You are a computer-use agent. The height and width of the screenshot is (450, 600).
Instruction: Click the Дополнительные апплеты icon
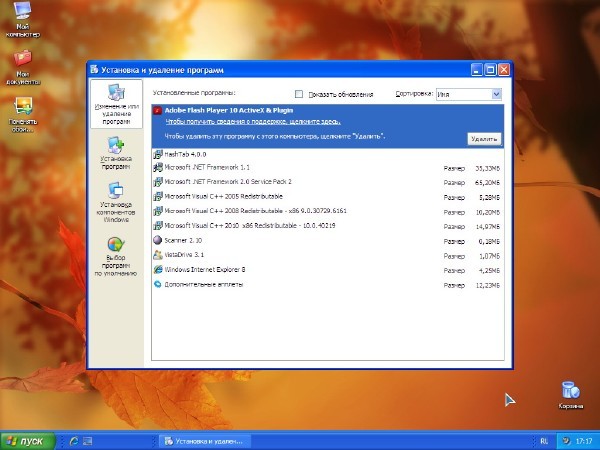tap(158, 284)
